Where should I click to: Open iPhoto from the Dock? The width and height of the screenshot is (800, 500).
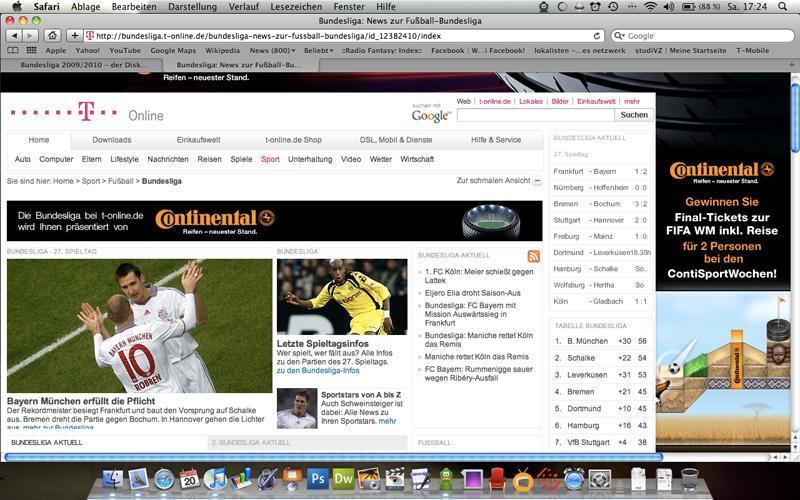click(368, 479)
